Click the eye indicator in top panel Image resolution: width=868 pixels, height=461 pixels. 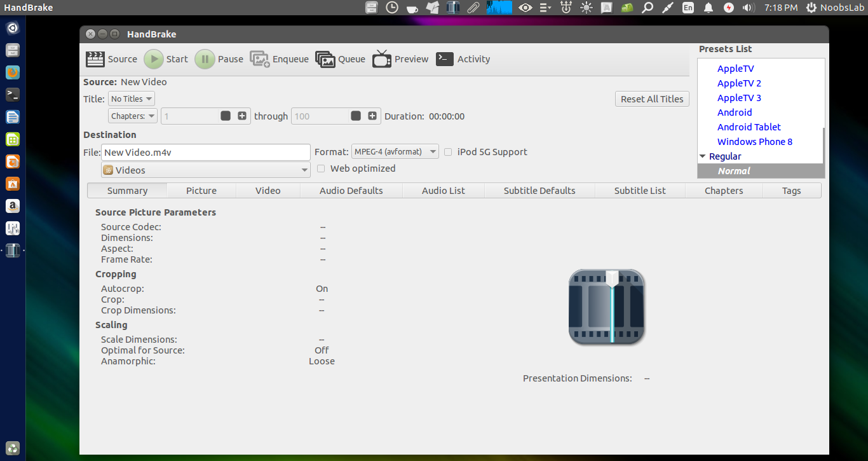525,8
